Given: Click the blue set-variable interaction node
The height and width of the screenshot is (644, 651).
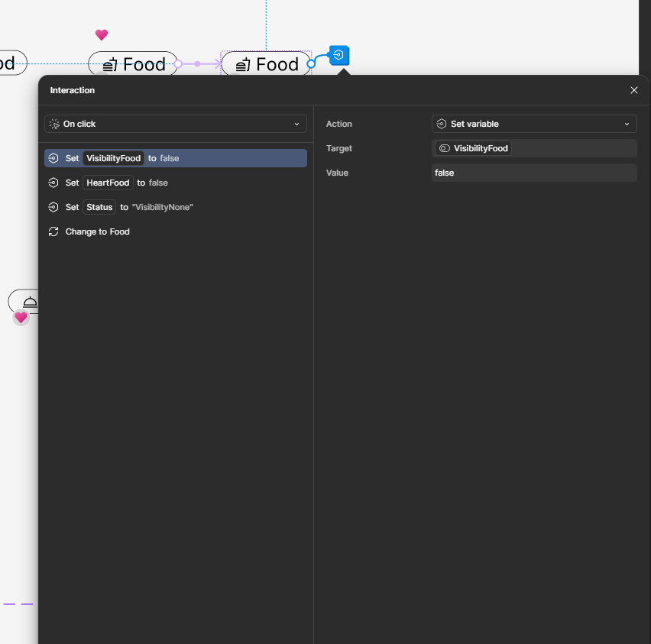Looking at the screenshot, I should click(x=338, y=55).
